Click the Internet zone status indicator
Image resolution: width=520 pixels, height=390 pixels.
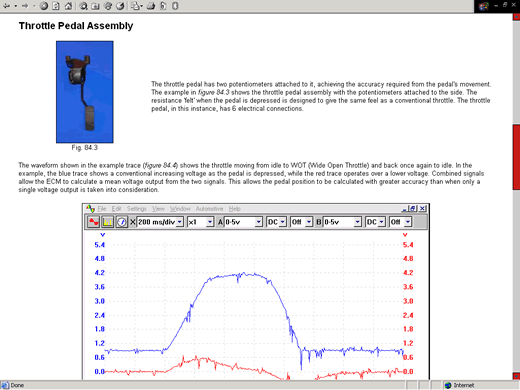(460, 385)
